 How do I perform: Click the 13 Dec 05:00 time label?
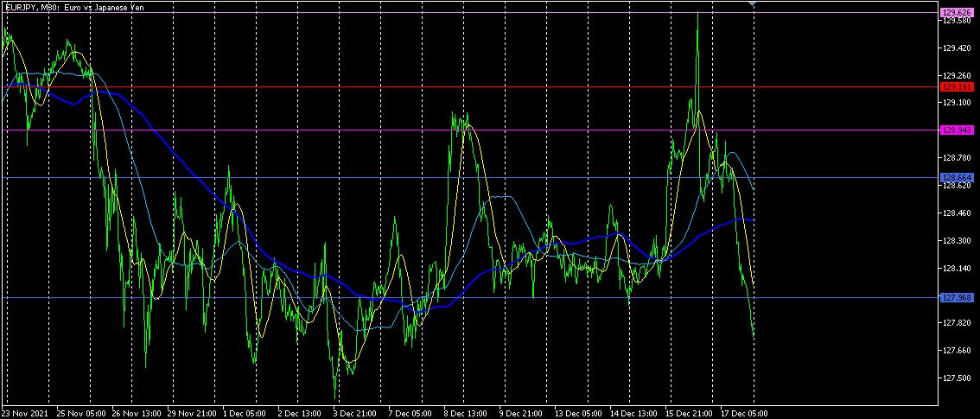pyautogui.click(x=578, y=413)
